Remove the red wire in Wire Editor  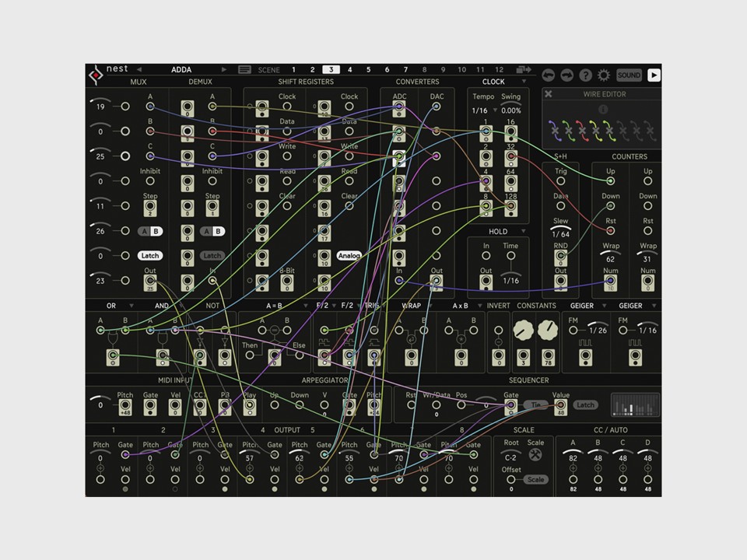[x=582, y=131]
